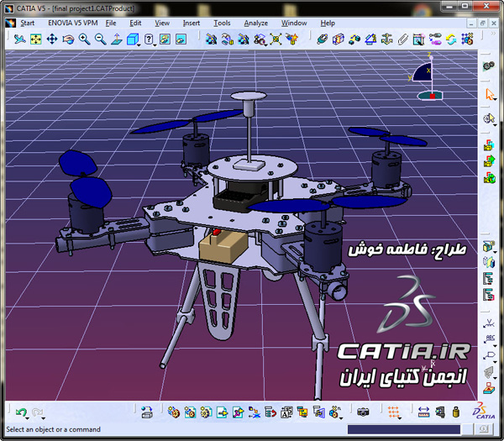Select the Rotate view tool
Image resolution: width=504 pixels, height=441 pixels.
point(69,39)
